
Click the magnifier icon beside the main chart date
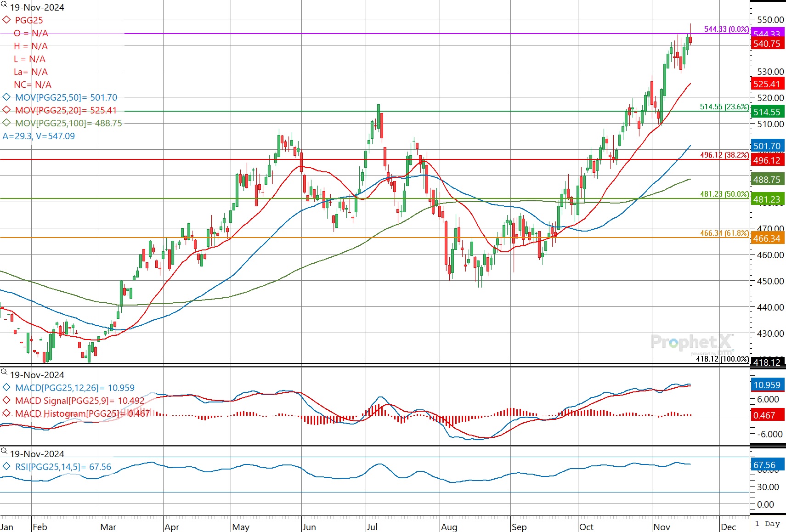click(4, 5)
